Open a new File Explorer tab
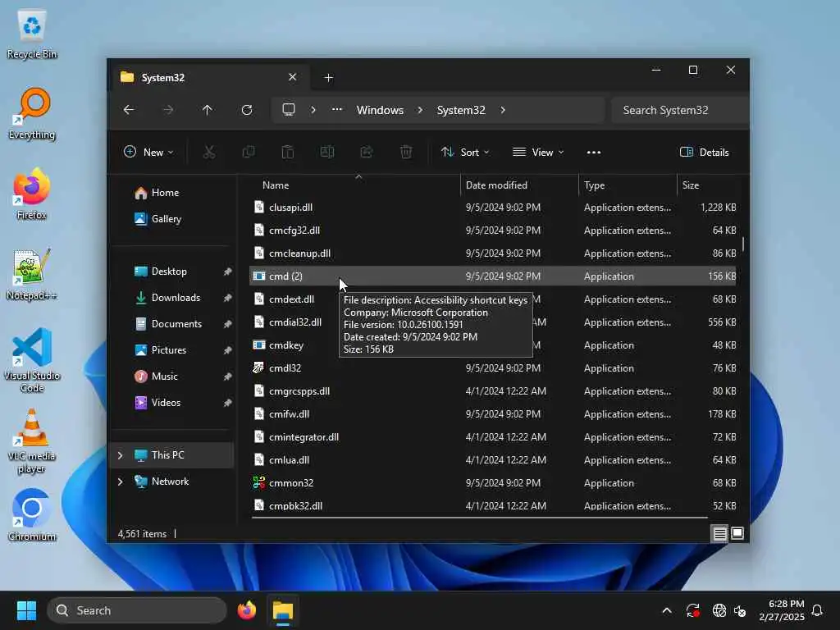The image size is (840, 630). [x=328, y=78]
